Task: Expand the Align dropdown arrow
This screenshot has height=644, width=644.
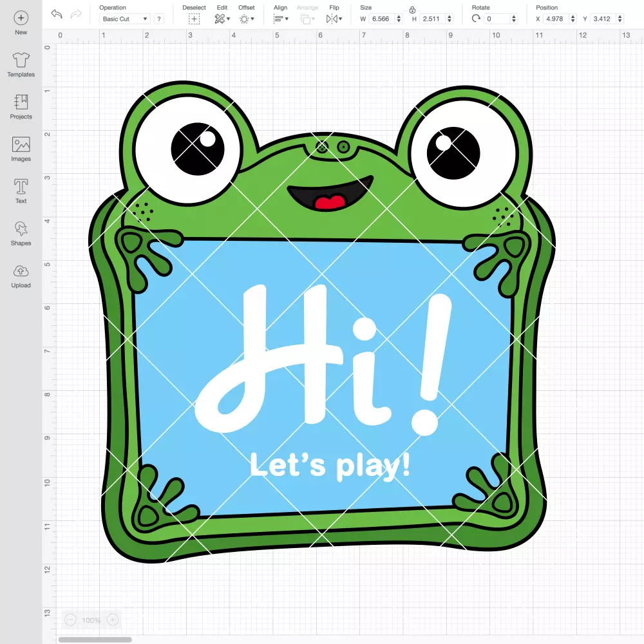Action: [287, 19]
